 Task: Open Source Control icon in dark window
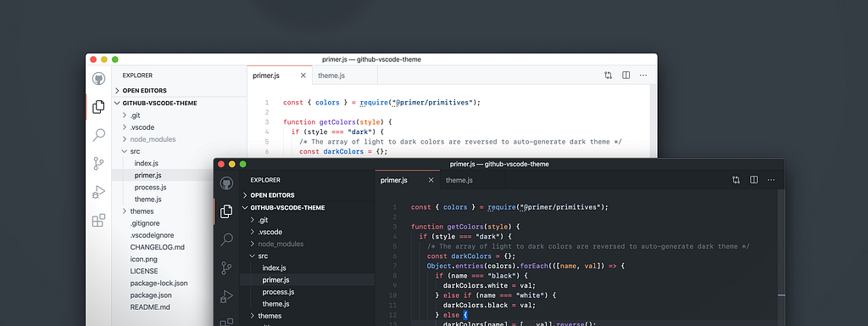point(226,268)
